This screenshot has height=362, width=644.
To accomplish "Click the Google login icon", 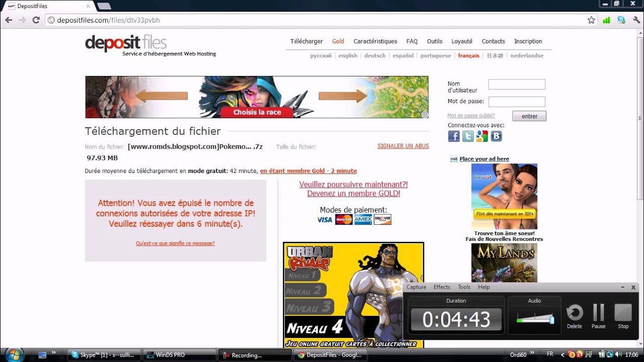I will point(482,136).
